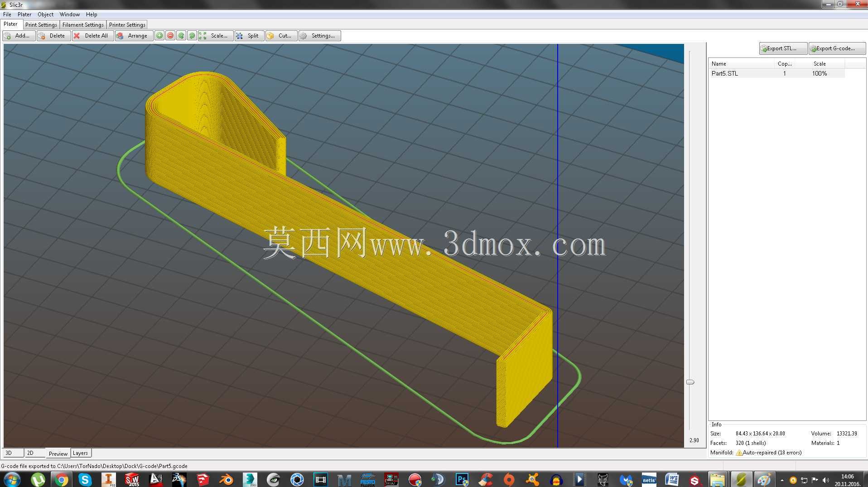
Task: Launch Audacity from the taskbar
Action: pos(556,480)
